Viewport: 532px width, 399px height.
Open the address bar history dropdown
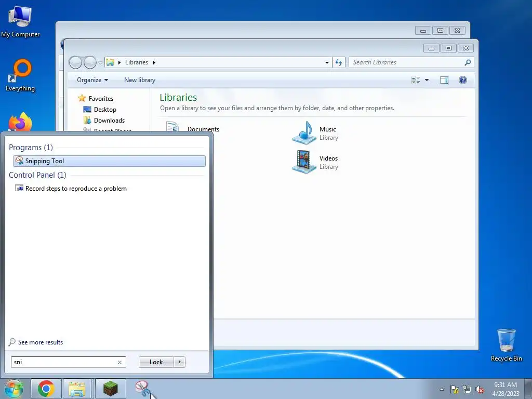point(327,62)
